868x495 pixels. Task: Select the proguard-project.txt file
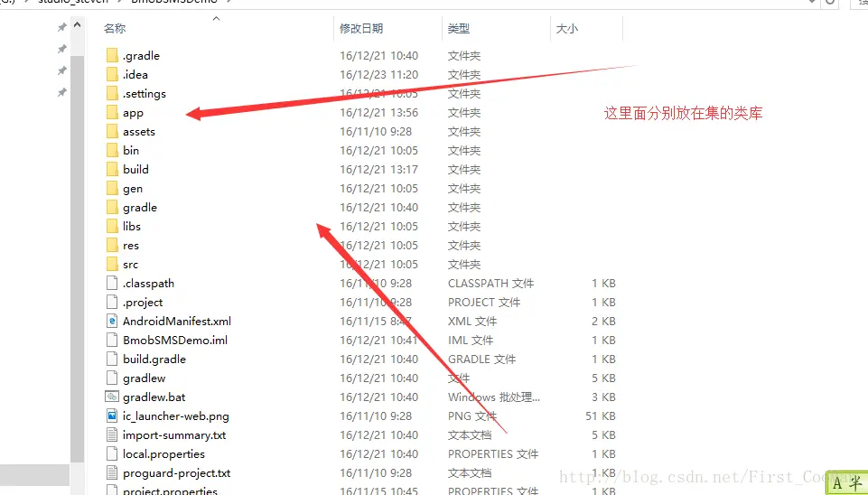coord(176,473)
